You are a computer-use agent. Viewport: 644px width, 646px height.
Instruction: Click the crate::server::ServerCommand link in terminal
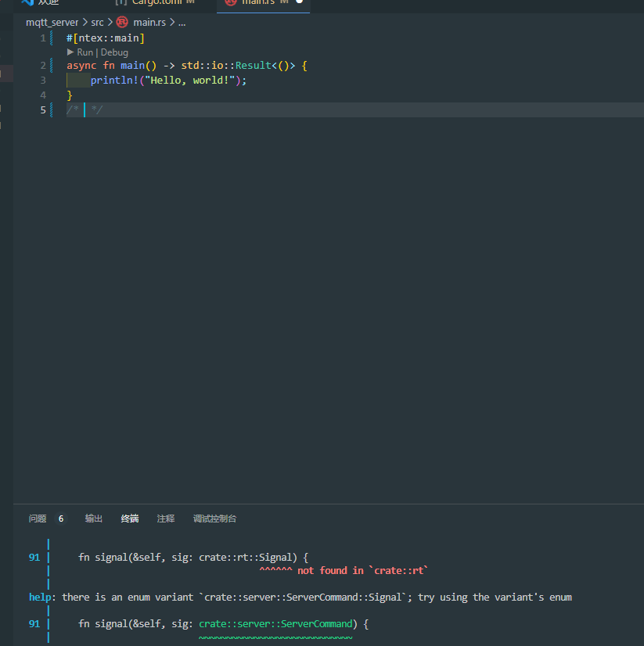pos(275,623)
